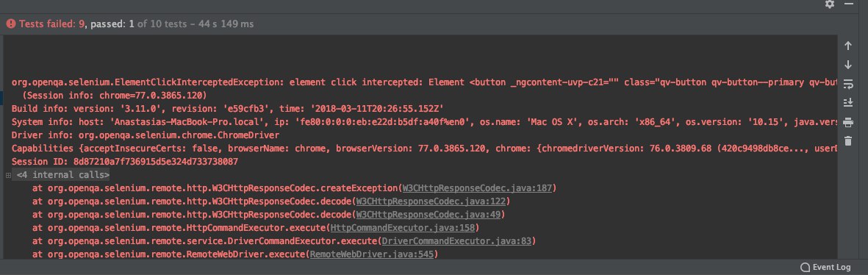The width and height of the screenshot is (868, 275).
Task: Click the print console output icon
Action: pos(847,122)
